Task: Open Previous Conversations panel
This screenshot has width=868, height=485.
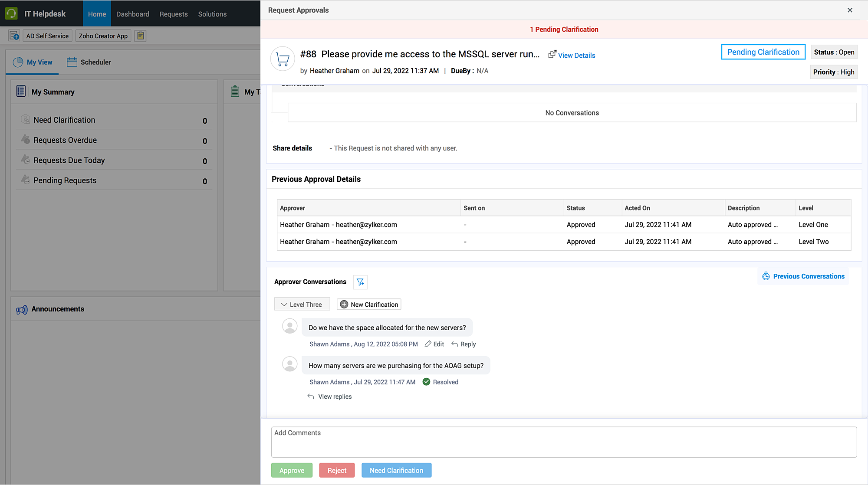Action: click(x=803, y=276)
